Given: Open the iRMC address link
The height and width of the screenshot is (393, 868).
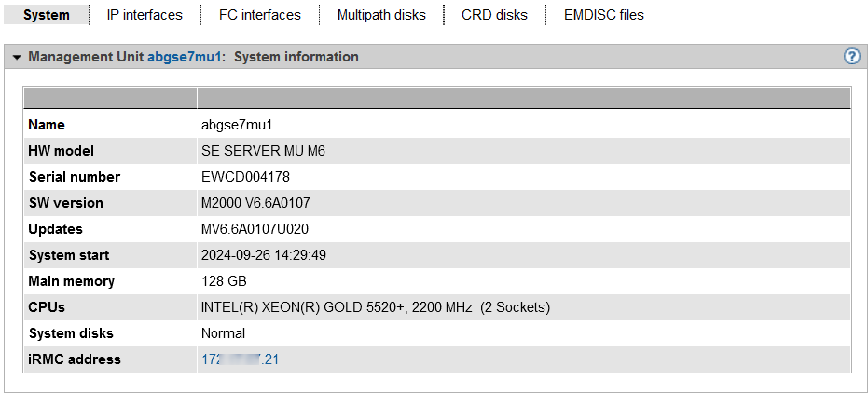Looking at the screenshot, I should click(240, 359).
